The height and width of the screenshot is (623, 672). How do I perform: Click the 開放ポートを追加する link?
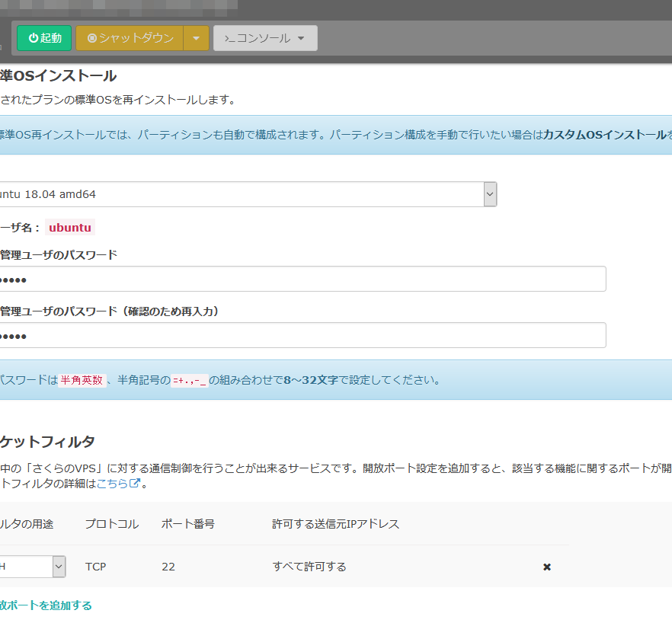[x=46, y=605]
